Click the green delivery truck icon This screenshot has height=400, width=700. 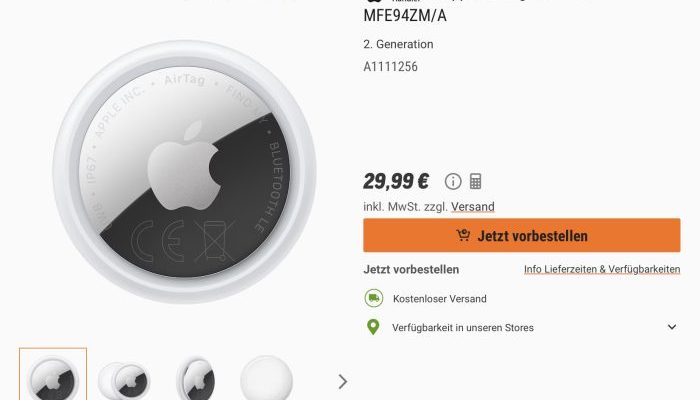374,298
